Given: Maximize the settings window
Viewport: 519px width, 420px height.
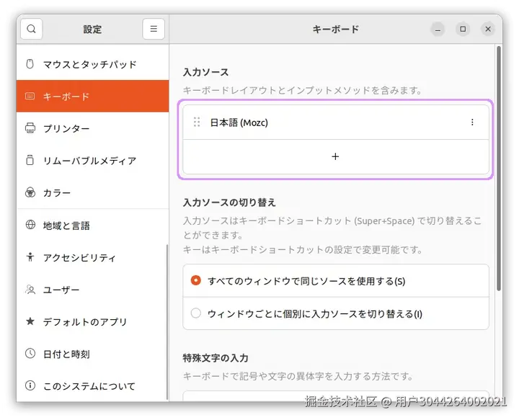Looking at the screenshot, I should point(463,29).
